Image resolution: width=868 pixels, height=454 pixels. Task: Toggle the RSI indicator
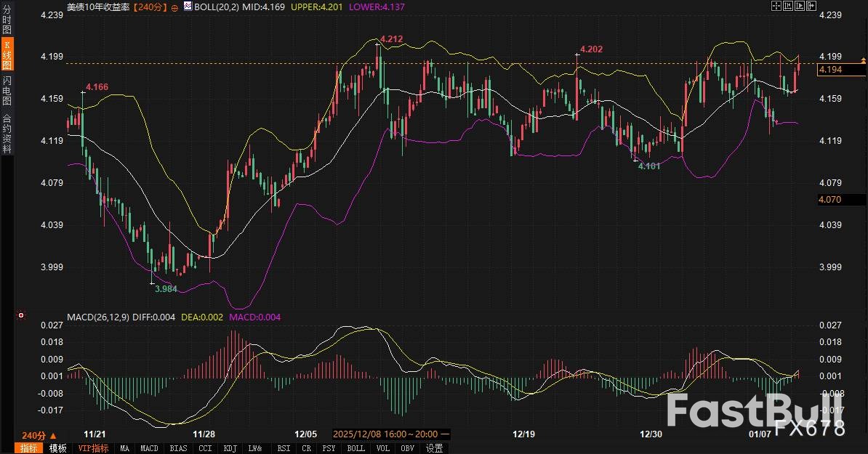[x=283, y=448]
